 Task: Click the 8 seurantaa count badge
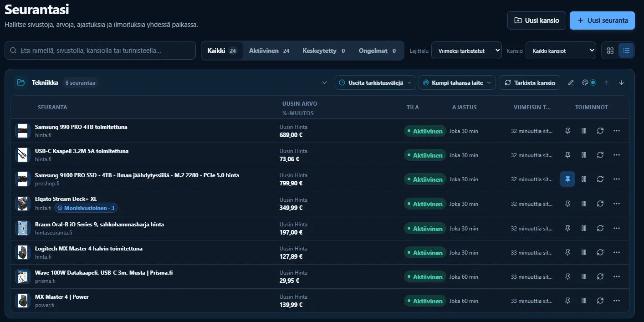[x=80, y=83]
